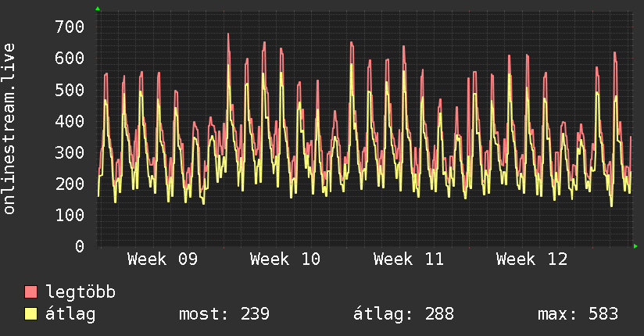Click the green arrow ending the x-axis
The width and height of the screenshot is (644, 336).
635,246
